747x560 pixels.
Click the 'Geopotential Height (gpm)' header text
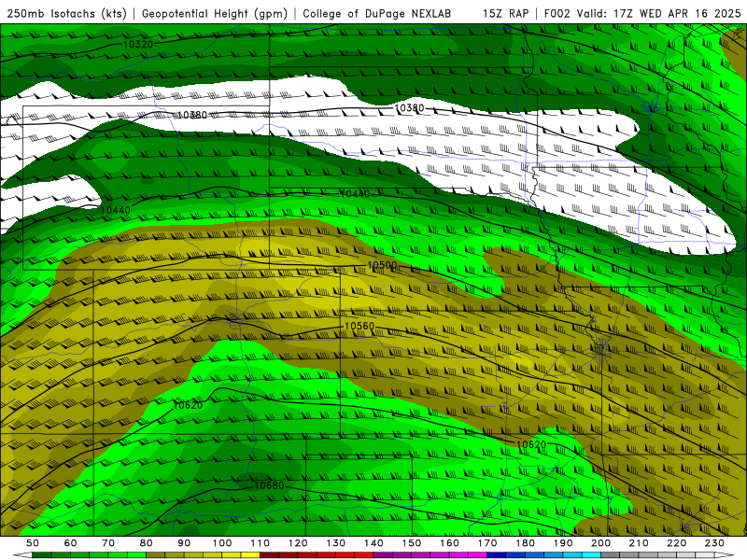point(215,14)
